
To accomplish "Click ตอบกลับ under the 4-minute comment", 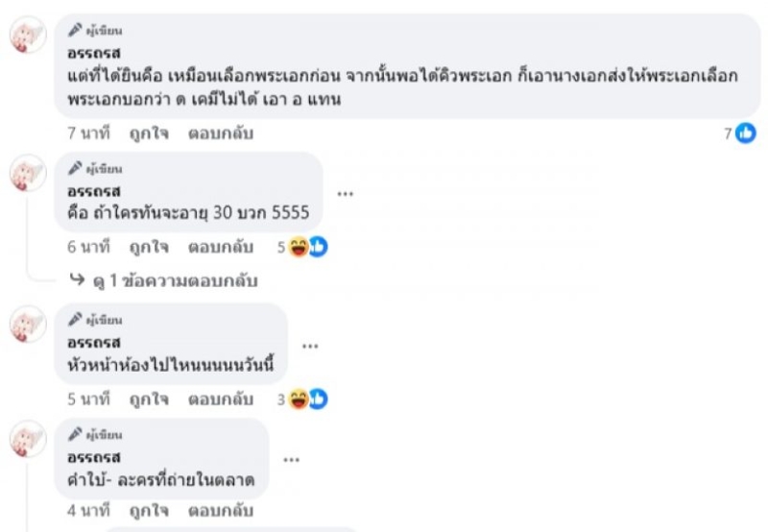I will [221, 511].
